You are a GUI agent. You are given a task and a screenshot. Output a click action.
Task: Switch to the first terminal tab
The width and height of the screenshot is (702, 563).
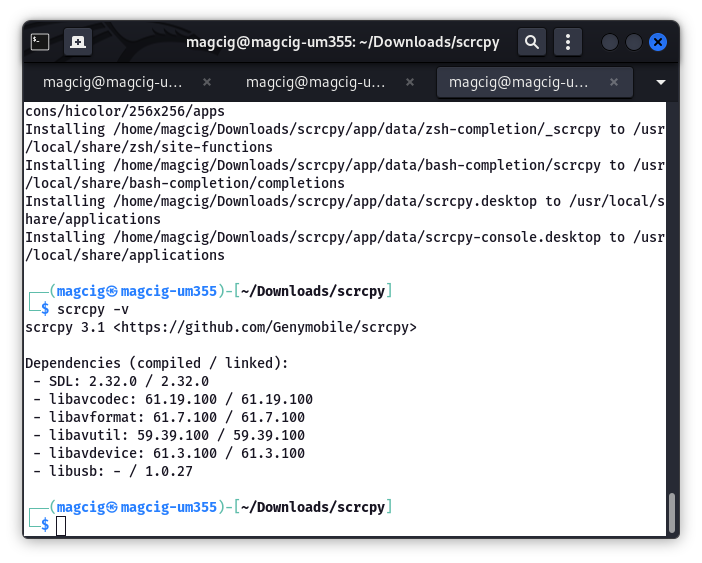point(112,82)
